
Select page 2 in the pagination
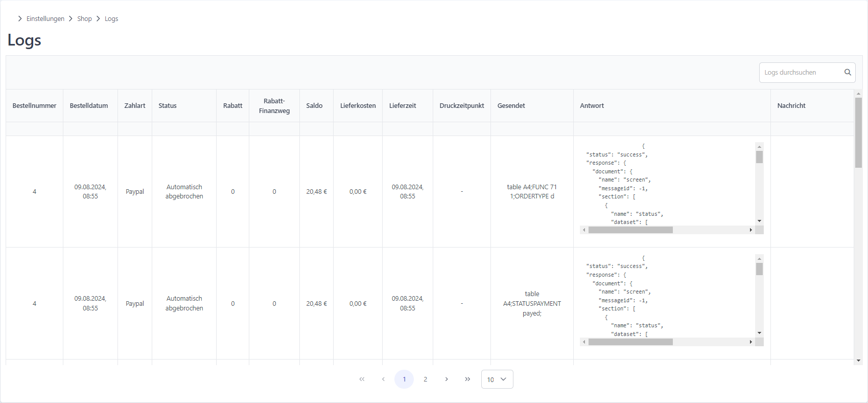pyautogui.click(x=425, y=379)
